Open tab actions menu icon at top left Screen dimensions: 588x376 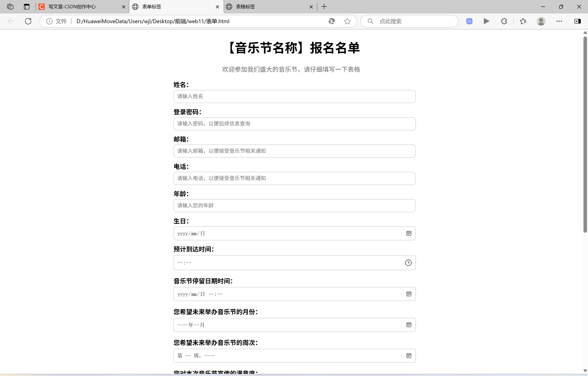click(x=27, y=7)
